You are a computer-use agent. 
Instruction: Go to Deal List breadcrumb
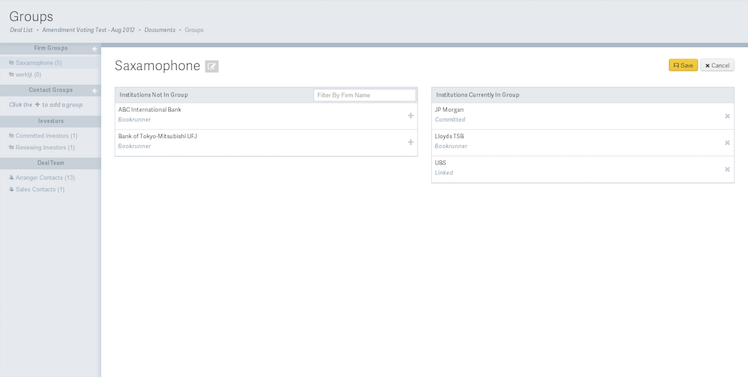tap(21, 30)
